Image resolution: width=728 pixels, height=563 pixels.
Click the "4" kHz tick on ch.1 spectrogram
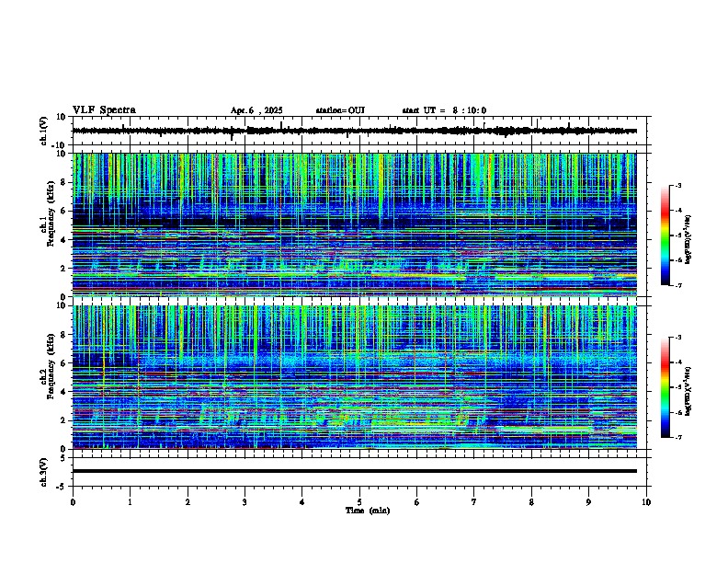64,240
